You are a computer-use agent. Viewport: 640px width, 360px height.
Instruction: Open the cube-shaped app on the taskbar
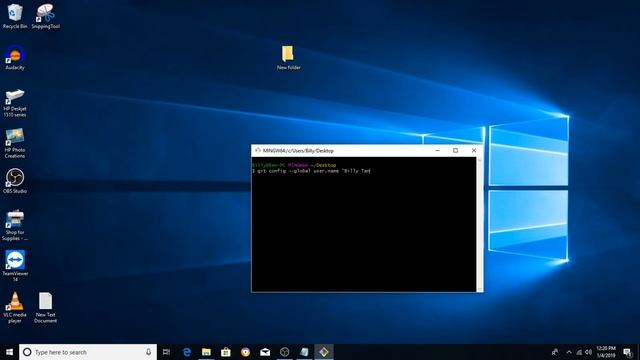click(284, 352)
